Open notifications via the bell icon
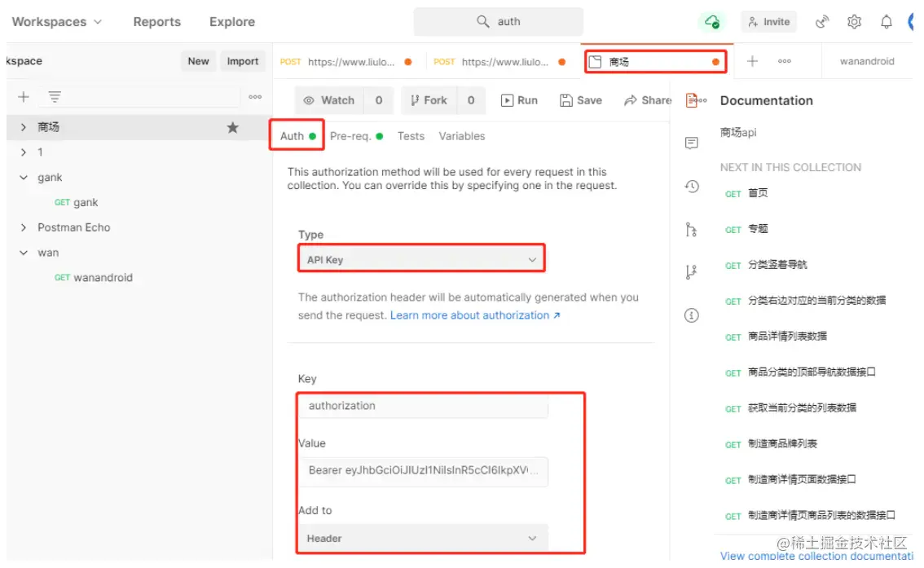924x568 pixels. tap(886, 22)
